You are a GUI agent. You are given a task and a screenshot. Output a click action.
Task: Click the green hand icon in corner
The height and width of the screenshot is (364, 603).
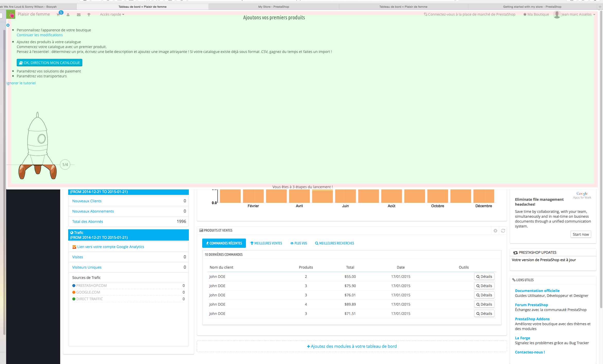[x=11, y=15]
